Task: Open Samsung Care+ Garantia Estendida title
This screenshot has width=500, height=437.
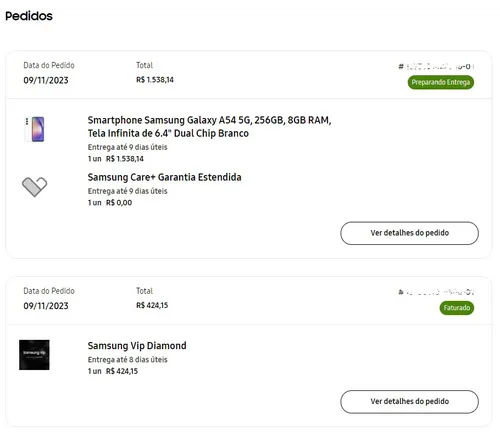Action: (x=164, y=177)
